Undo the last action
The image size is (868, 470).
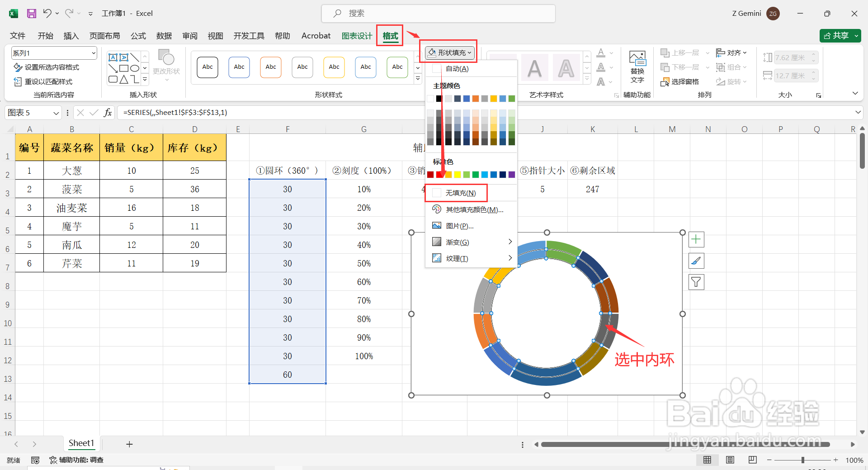pyautogui.click(x=47, y=13)
